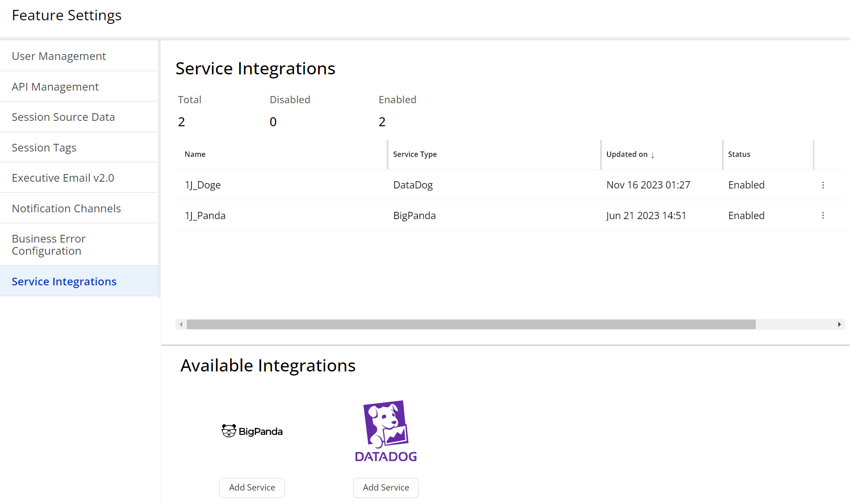Sort the table by Name column

tap(195, 154)
